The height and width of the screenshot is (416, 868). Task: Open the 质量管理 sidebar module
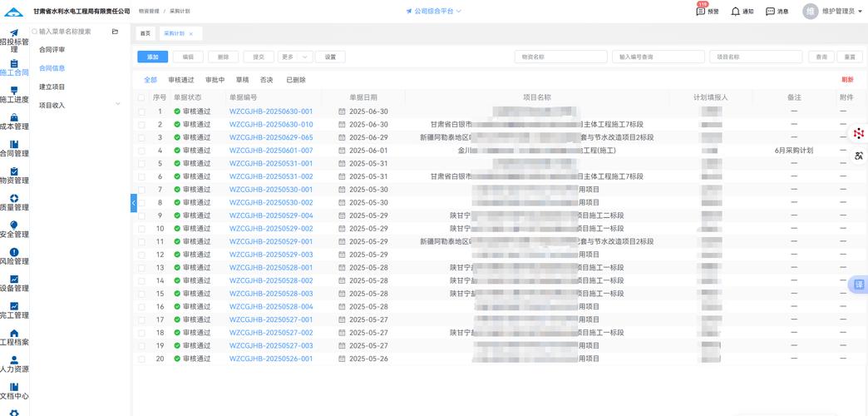[x=14, y=203]
